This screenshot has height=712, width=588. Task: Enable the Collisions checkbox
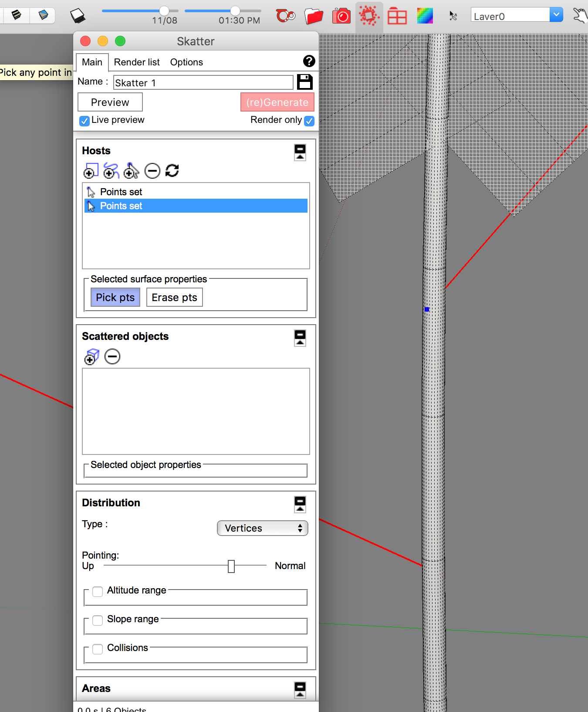[x=98, y=649]
